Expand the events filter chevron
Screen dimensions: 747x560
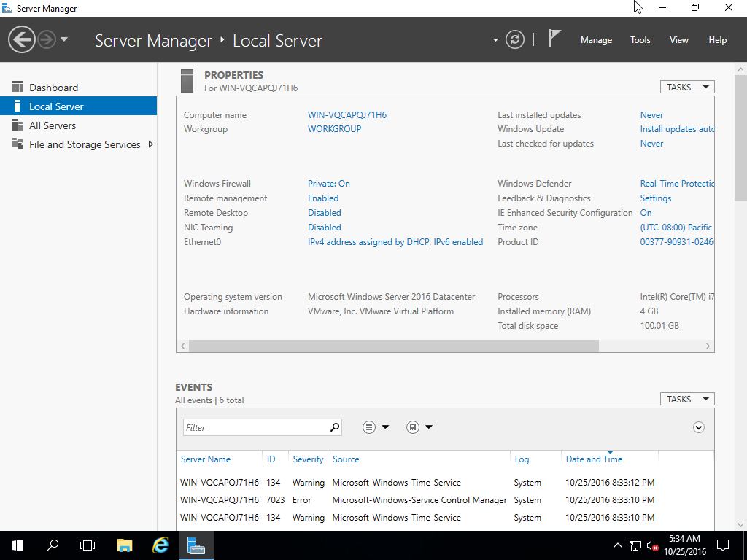tap(698, 427)
